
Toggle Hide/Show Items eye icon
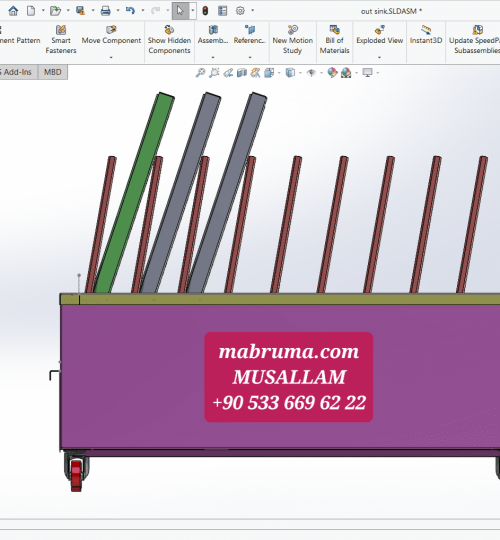[x=311, y=73]
